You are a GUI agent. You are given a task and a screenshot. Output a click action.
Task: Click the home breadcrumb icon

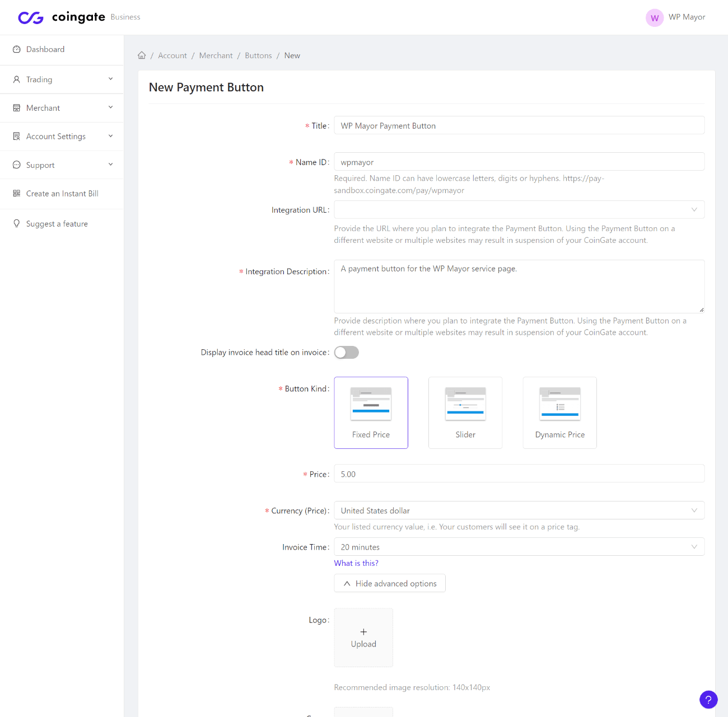(142, 55)
